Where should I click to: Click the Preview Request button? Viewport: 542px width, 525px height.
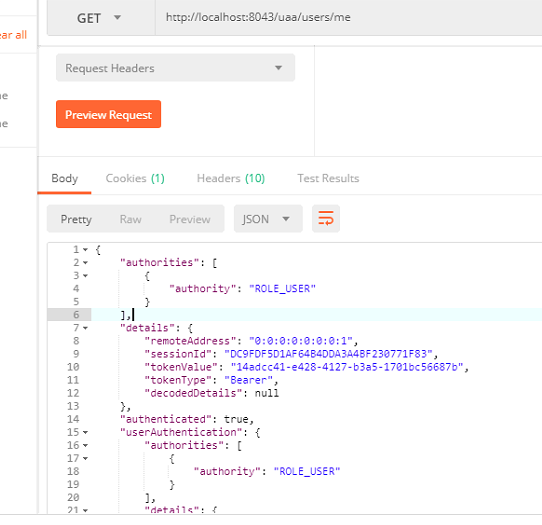(x=109, y=114)
